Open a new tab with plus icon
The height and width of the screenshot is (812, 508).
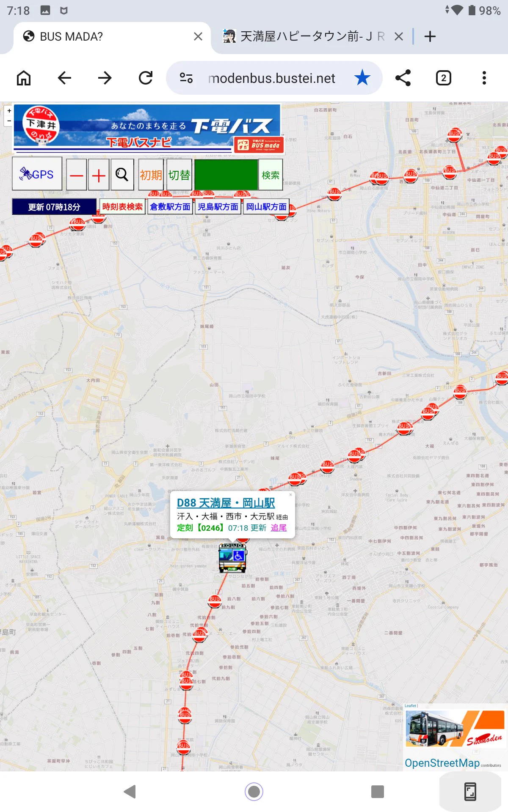430,36
